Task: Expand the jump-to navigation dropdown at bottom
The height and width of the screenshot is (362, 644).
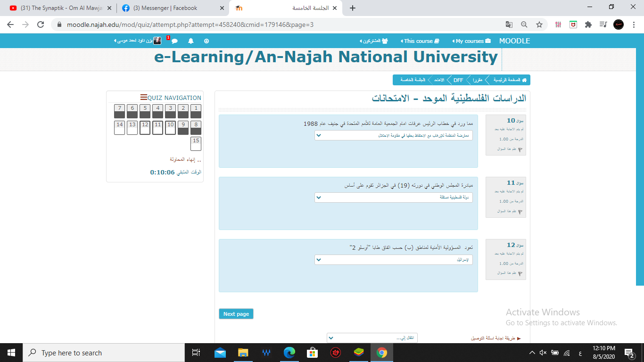Action: click(372, 338)
